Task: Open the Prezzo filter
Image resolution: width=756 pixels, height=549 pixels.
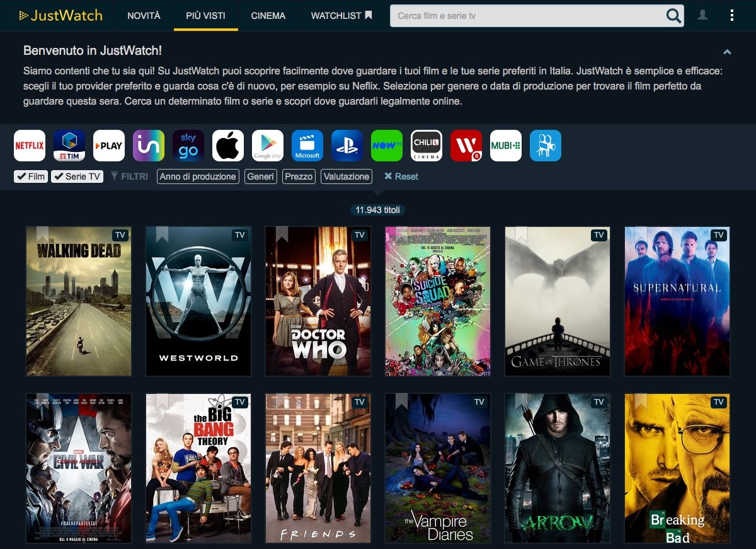Action: coord(299,176)
